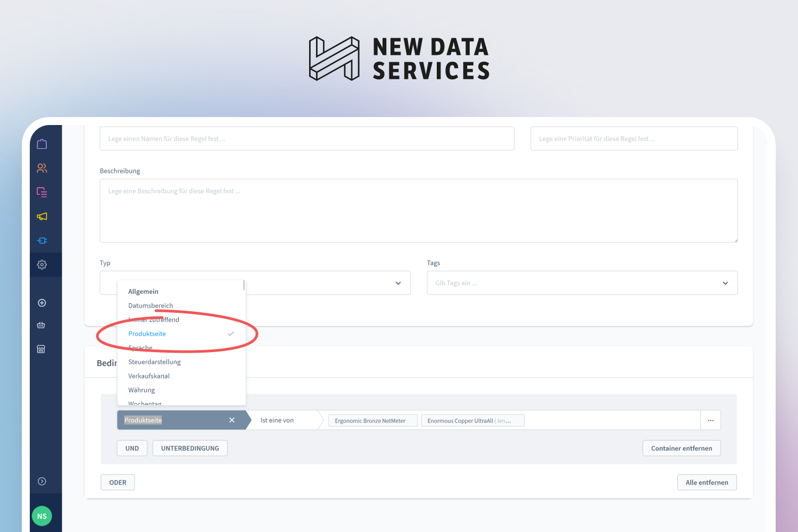Open the Settings gear icon in sidebar

(x=42, y=264)
